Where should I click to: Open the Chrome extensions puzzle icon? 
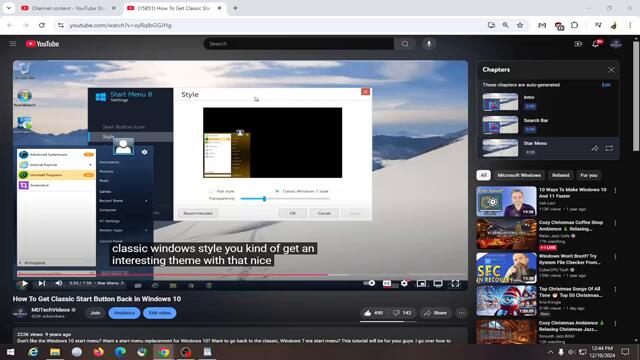(x=574, y=25)
